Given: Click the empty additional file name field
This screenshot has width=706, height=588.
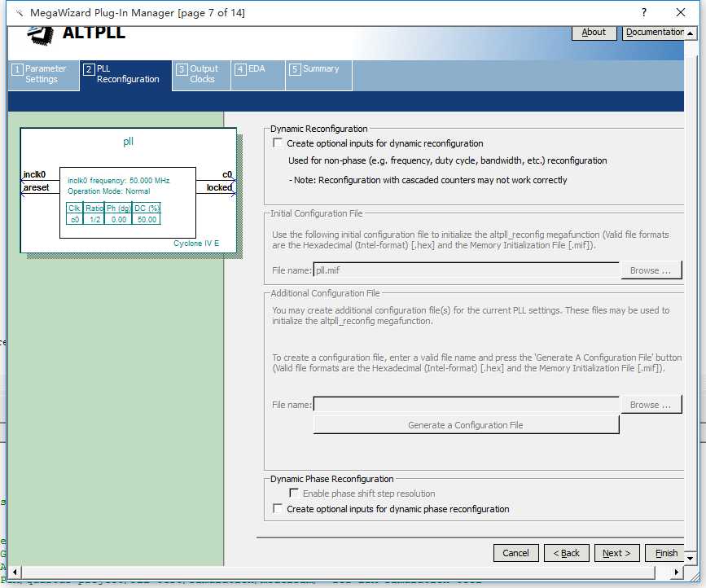Looking at the screenshot, I should coord(466,404).
